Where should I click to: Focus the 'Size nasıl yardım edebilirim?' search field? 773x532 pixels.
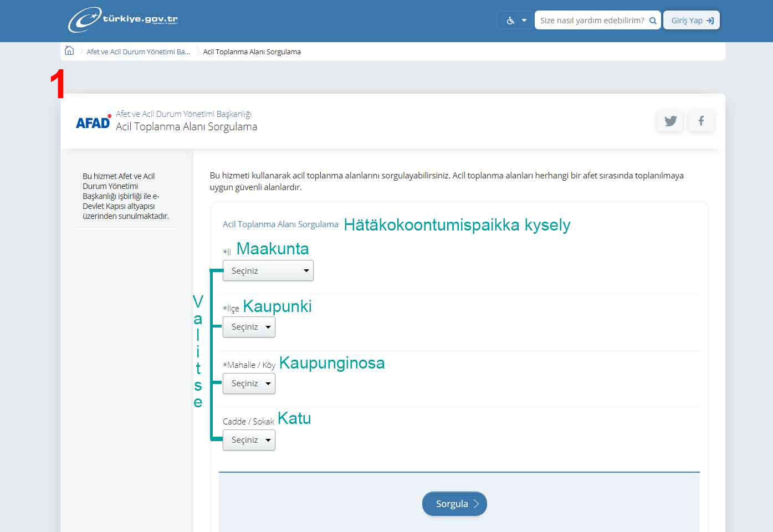(x=591, y=21)
